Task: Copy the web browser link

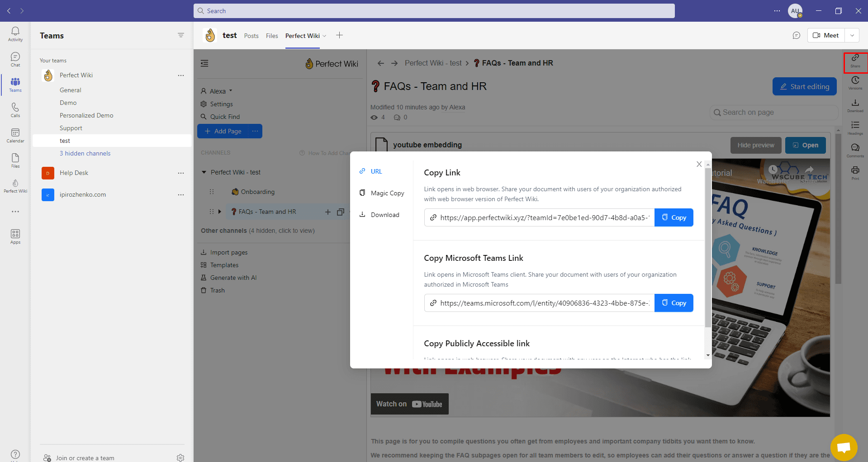Action: pos(674,217)
